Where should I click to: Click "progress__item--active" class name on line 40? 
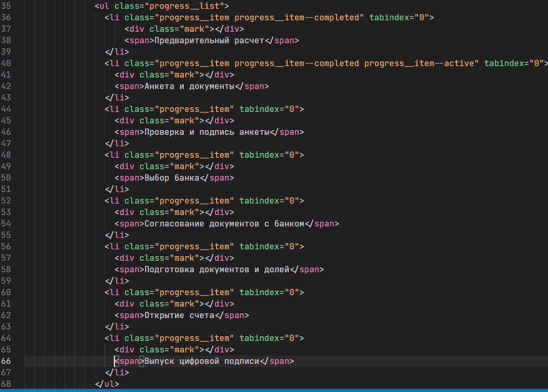(x=419, y=64)
